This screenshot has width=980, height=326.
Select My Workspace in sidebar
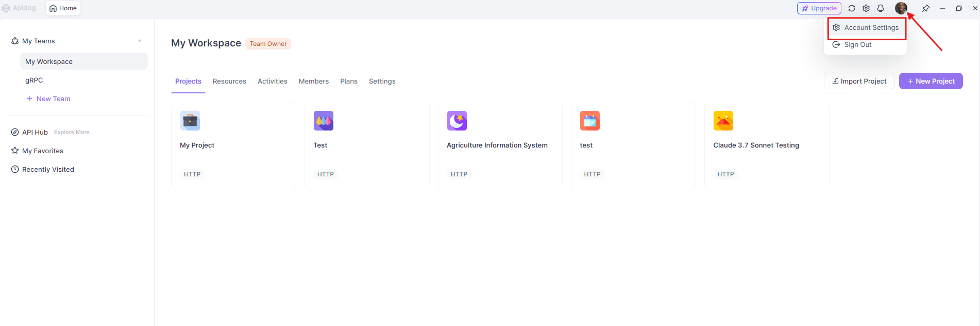pos(84,61)
